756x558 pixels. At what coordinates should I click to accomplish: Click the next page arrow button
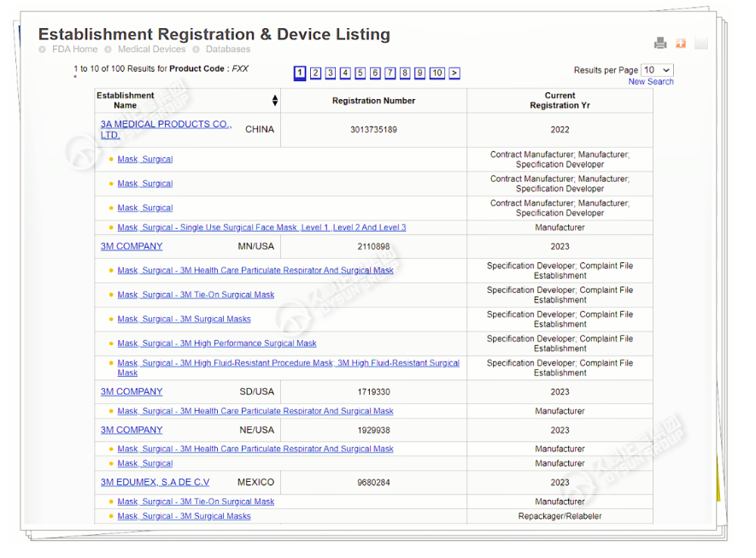click(x=454, y=73)
